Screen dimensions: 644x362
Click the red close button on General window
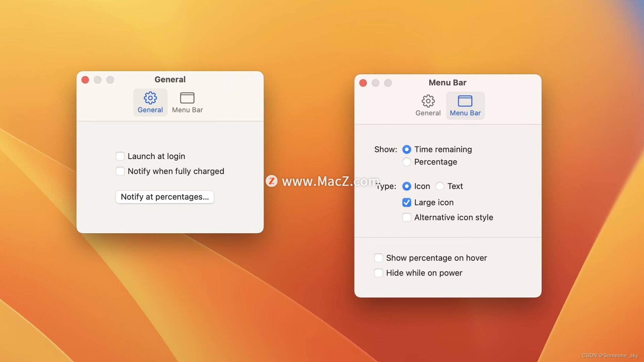coord(85,79)
